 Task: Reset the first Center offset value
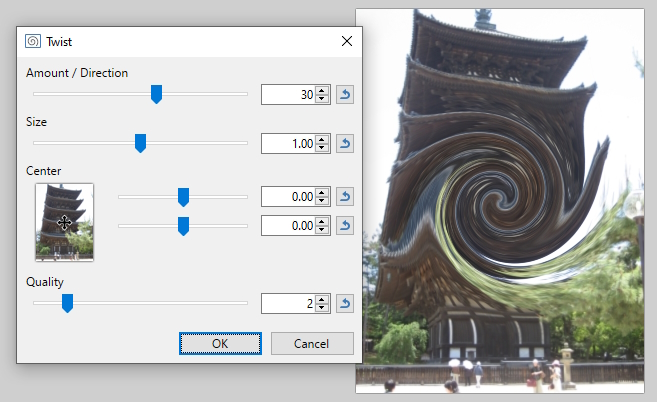pyautogui.click(x=345, y=197)
